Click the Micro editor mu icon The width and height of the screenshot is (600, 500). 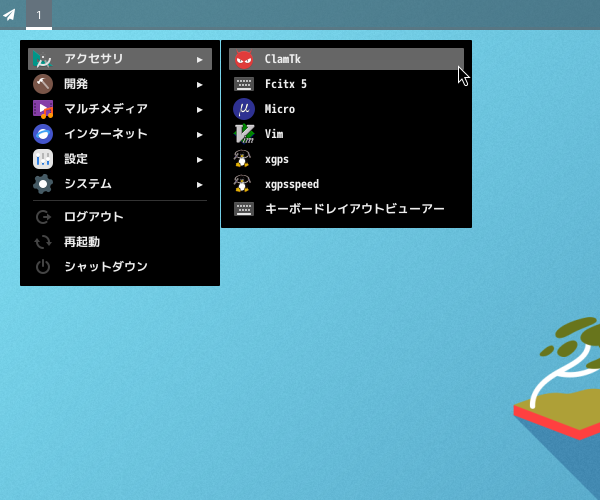(244, 109)
